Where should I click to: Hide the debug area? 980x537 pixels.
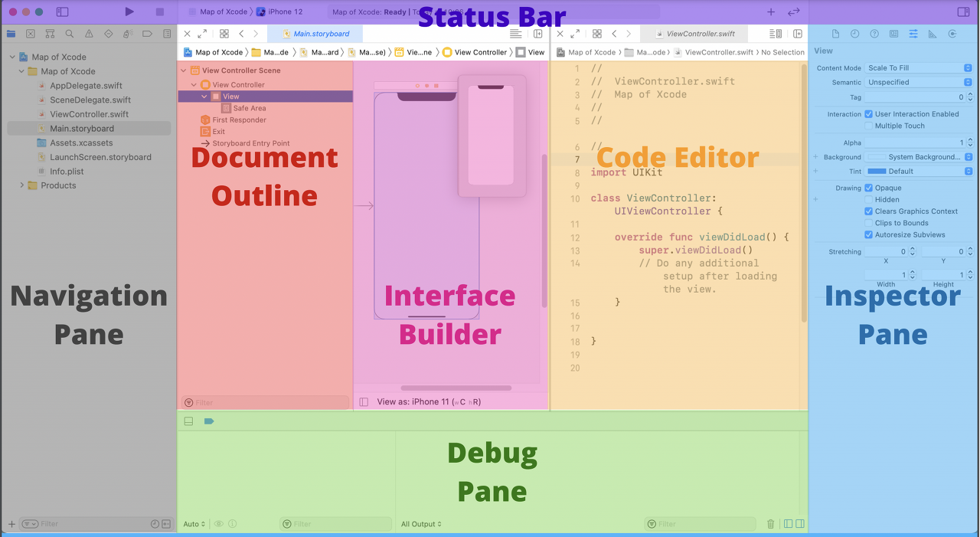coord(188,421)
